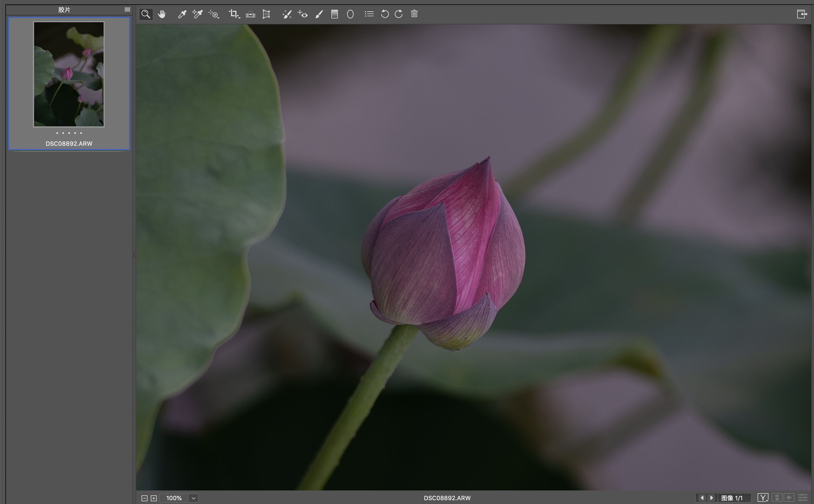
Task: Select the Transform perspective tool
Action: (266, 14)
